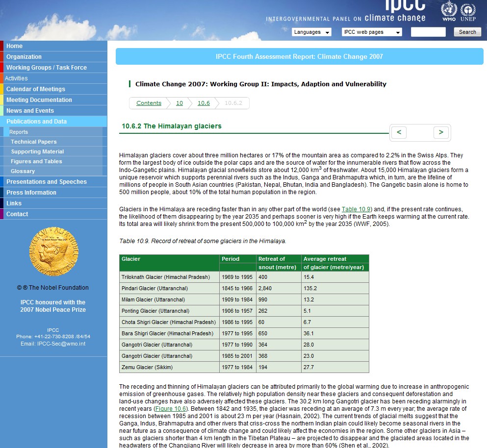Click the 10.6.2 The Himalayan glaciers heading

click(x=172, y=126)
